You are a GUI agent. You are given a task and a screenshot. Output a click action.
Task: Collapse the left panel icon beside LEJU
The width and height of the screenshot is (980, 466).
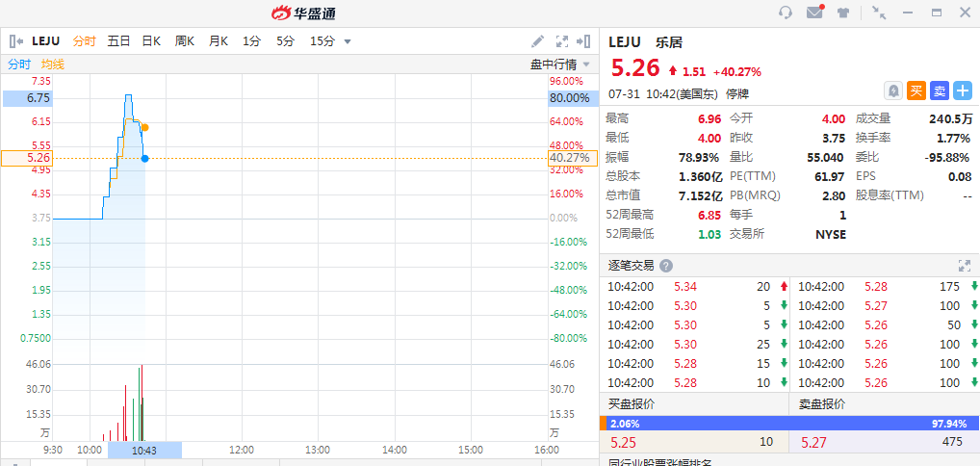[x=16, y=41]
